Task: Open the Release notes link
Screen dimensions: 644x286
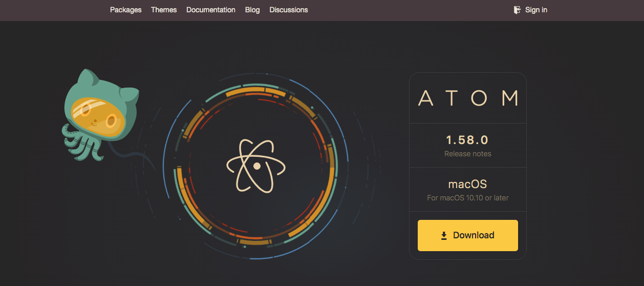Action: coord(468,154)
